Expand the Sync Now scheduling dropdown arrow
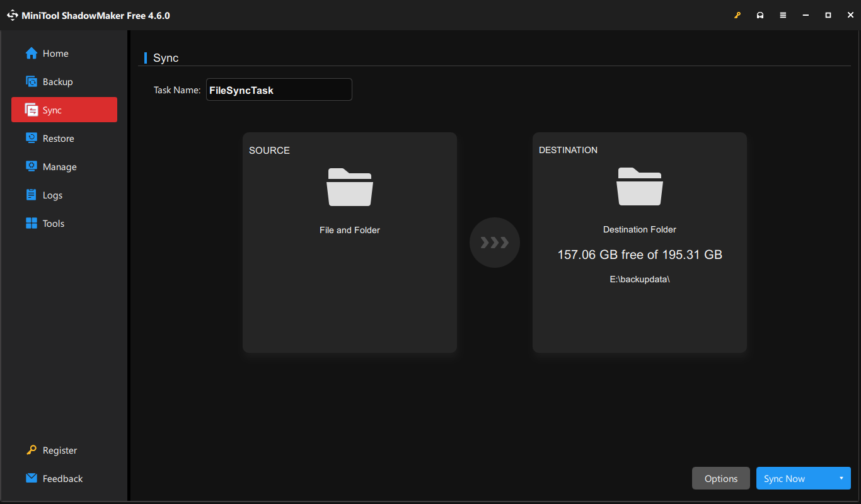The height and width of the screenshot is (504, 861). point(841,478)
